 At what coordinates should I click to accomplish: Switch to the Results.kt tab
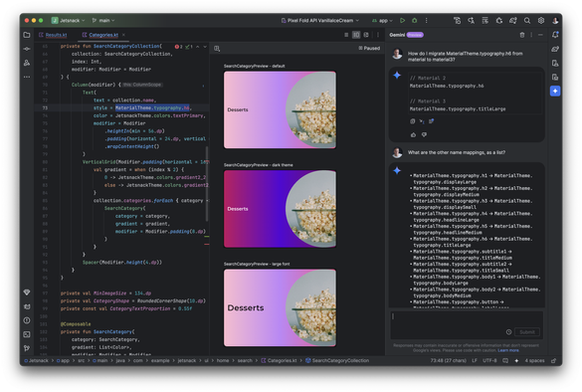(53, 35)
